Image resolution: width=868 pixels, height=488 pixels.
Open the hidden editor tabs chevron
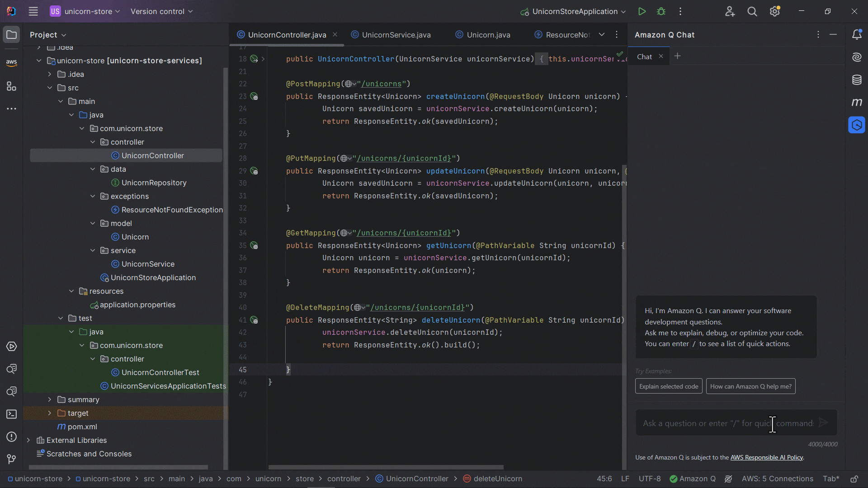coord(602,34)
